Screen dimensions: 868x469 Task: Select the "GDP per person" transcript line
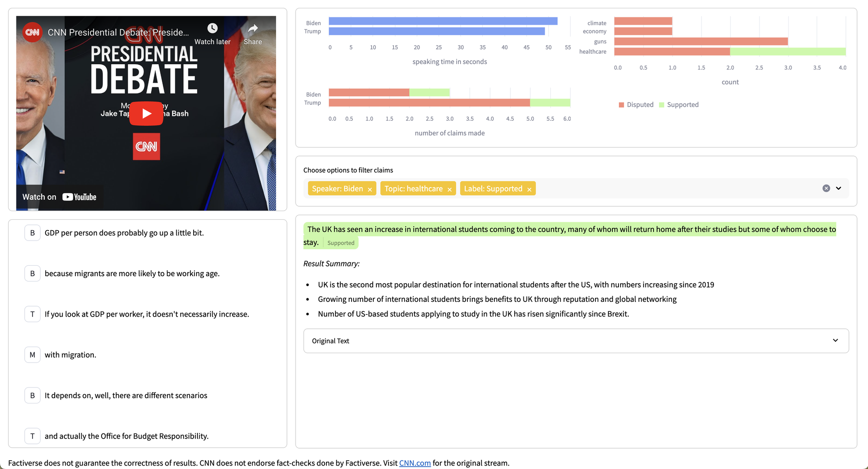(x=124, y=233)
